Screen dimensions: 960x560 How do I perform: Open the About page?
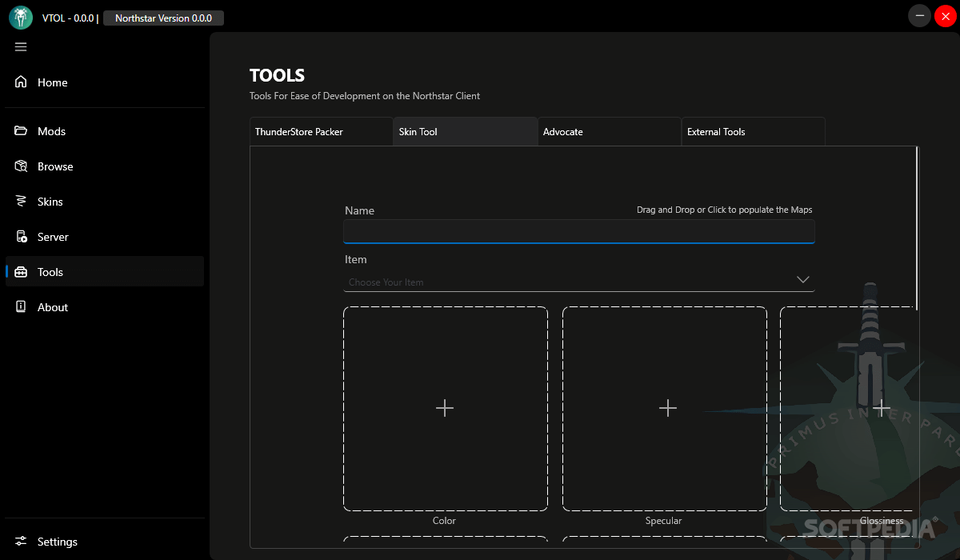point(105,307)
